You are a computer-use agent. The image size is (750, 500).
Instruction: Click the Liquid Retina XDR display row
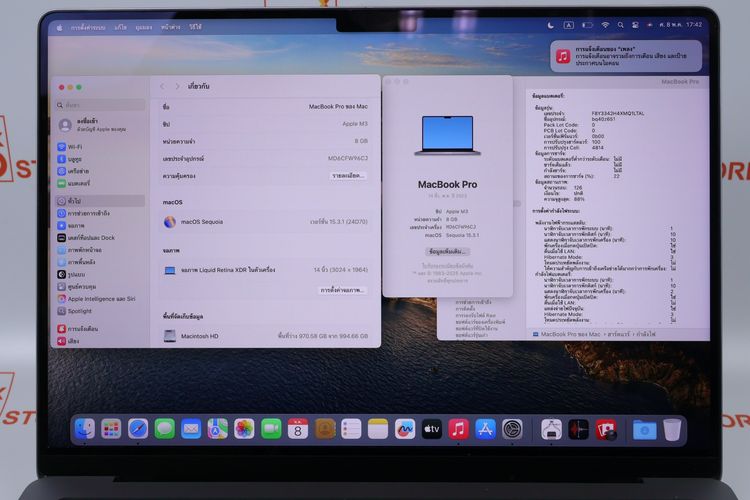(265, 270)
